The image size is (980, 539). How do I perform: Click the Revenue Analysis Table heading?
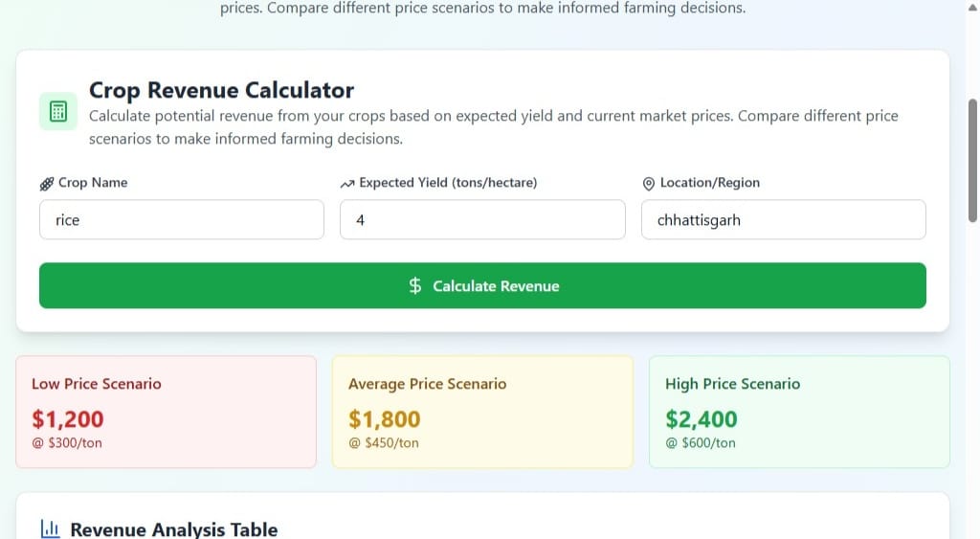pos(174,529)
